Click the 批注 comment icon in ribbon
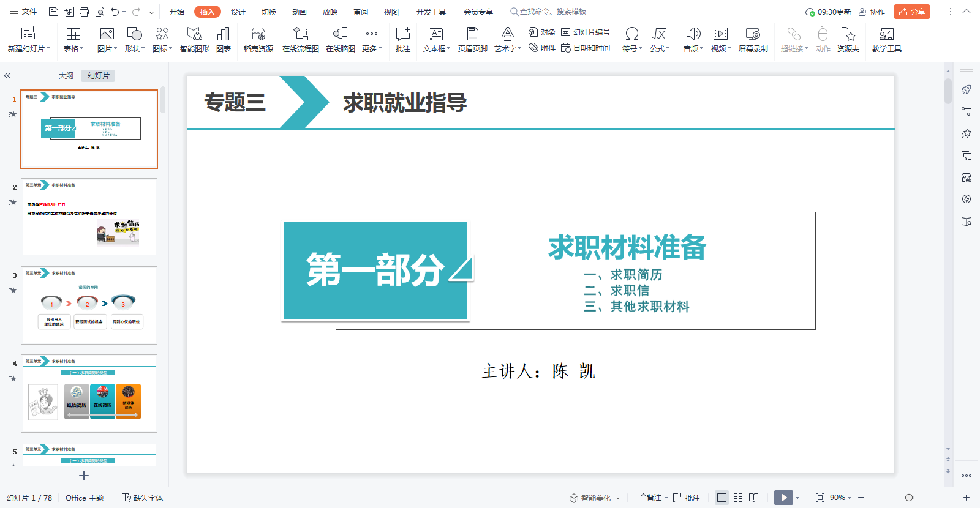 402,34
